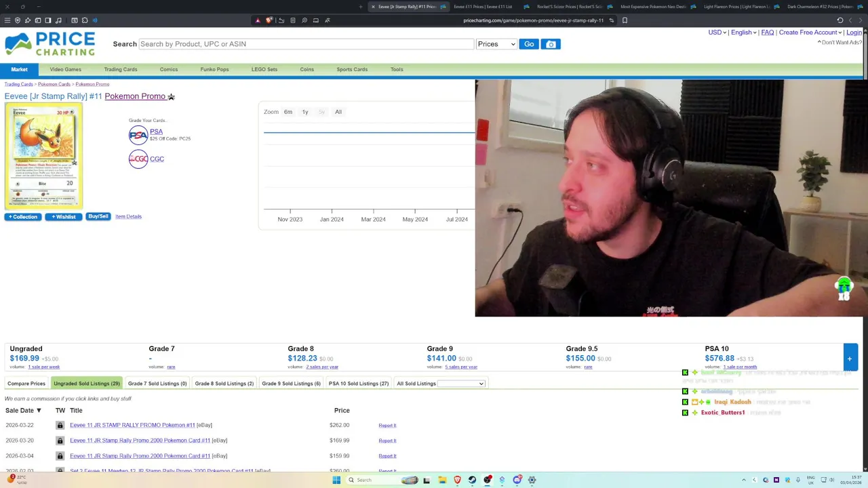Click the Brave rewards triangle icon
The height and width of the screenshot is (488, 868).
[258, 20]
